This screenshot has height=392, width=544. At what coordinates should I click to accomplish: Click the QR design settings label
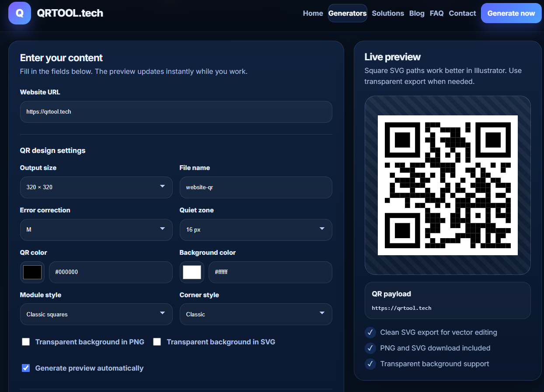tap(52, 150)
